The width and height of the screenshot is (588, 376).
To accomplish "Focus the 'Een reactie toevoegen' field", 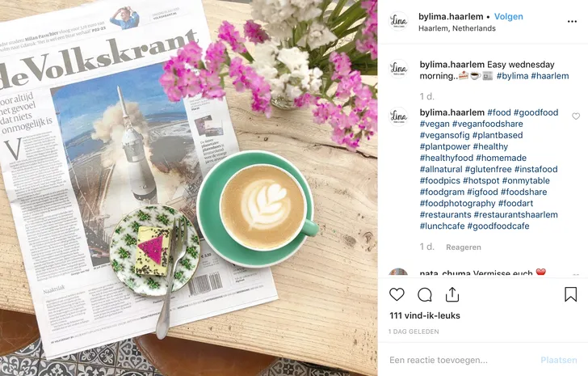I will (461, 361).
